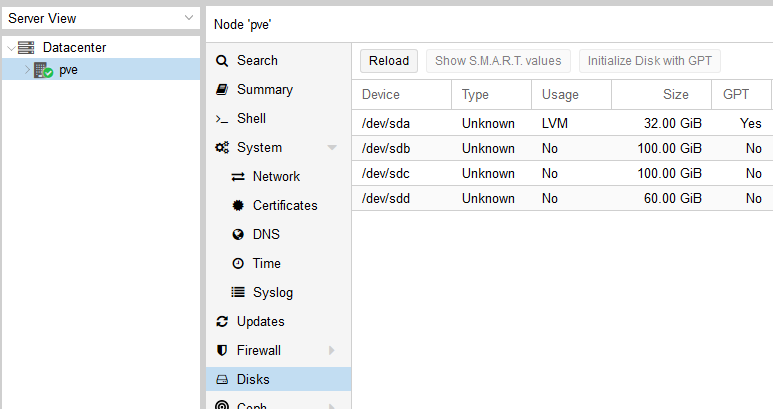Click the Time clock icon

[238, 264]
